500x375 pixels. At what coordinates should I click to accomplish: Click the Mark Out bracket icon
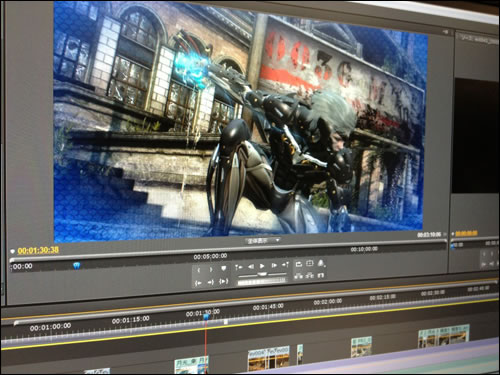tap(211, 270)
